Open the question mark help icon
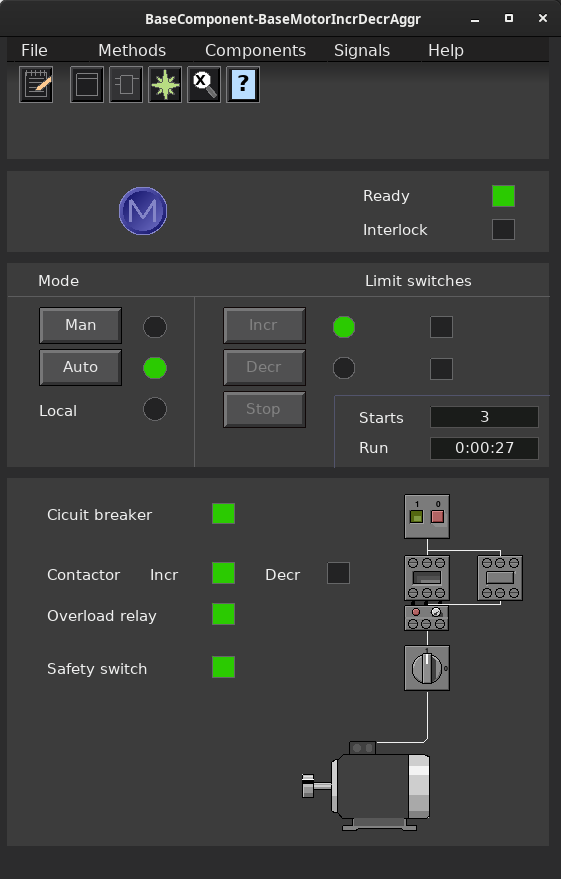This screenshot has height=879, width=561. click(243, 85)
